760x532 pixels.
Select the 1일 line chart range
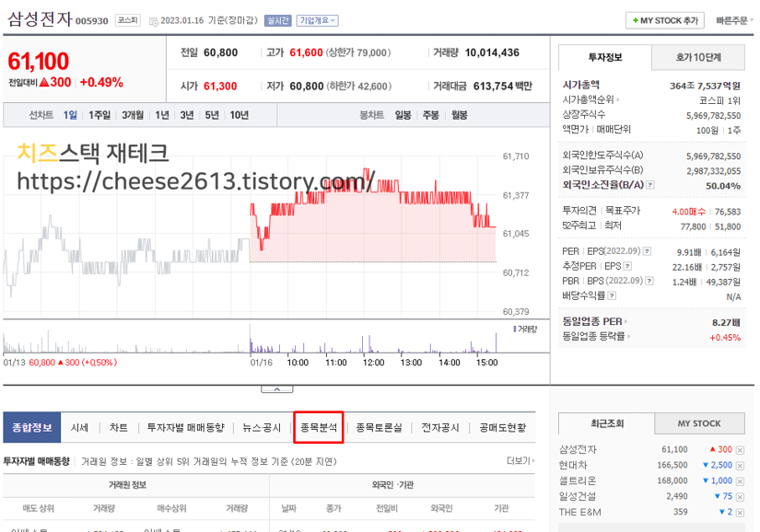[70, 115]
